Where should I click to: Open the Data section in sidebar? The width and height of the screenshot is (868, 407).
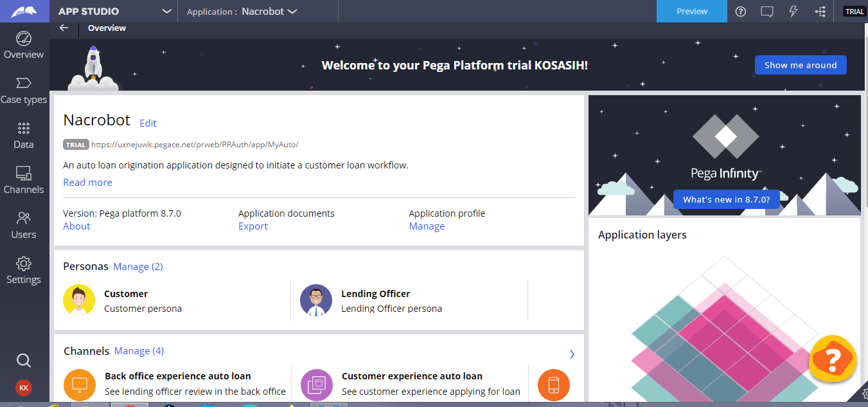click(24, 136)
